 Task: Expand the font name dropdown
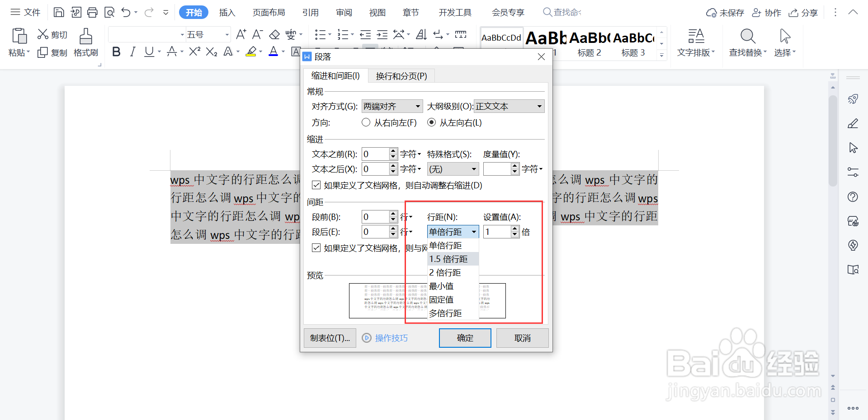(182, 35)
